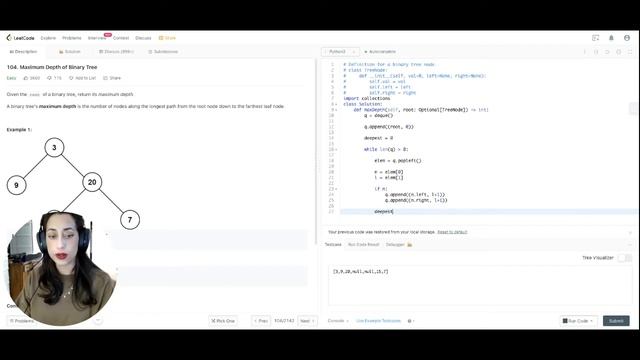Open the help question mark dropdown
The height and width of the screenshot is (360, 640).
411,321
